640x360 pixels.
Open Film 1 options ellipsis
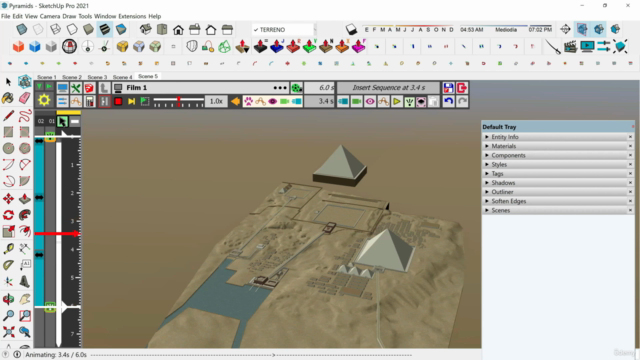click(x=280, y=88)
